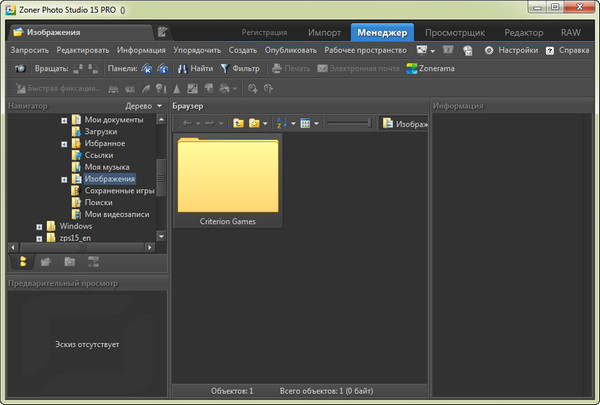Switch to the Редактор tab
Screen dimensions: 600x405
pyautogui.click(x=523, y=33)
